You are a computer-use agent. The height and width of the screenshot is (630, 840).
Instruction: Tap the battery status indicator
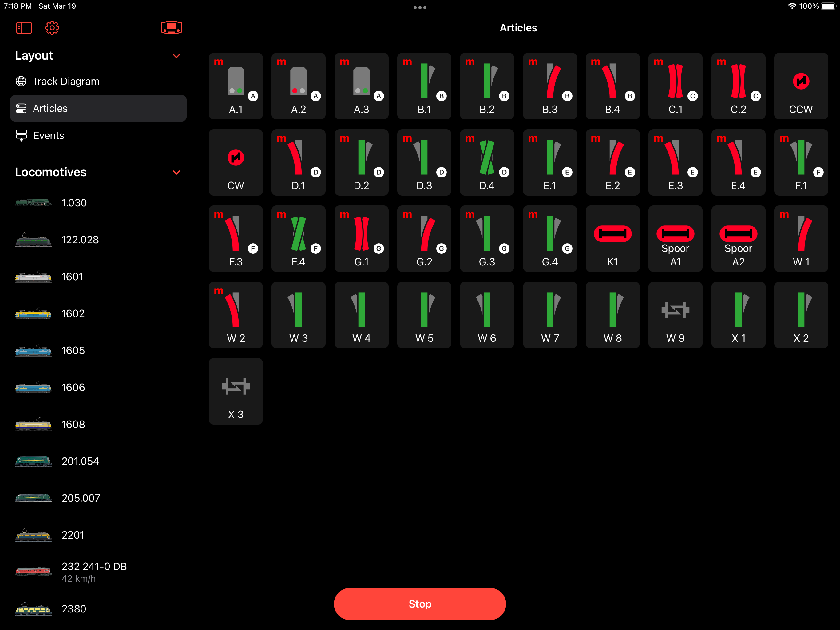point(829,6)
